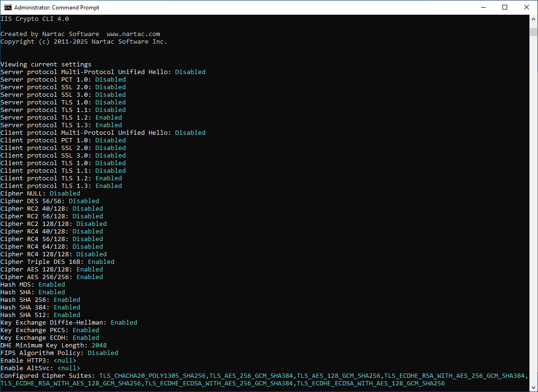Click TLS_ECDHE_ECDSA_WITH_AES_128_GCM_SHA256 cipher suite text
Screen dimensions: 538x392
[370, 383]
